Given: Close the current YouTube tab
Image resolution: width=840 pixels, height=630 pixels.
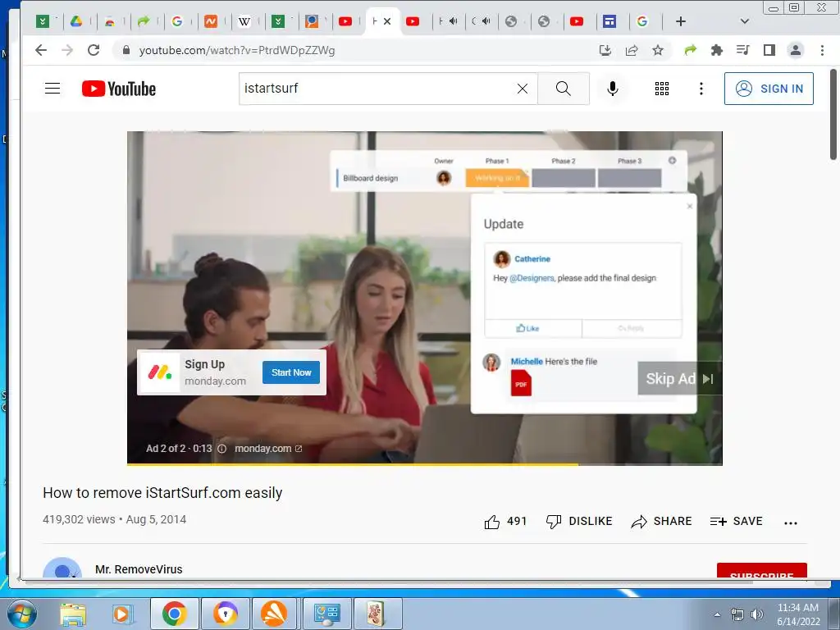Looking at the screenshot, I should pyautogui.click(x=387, y=21).
